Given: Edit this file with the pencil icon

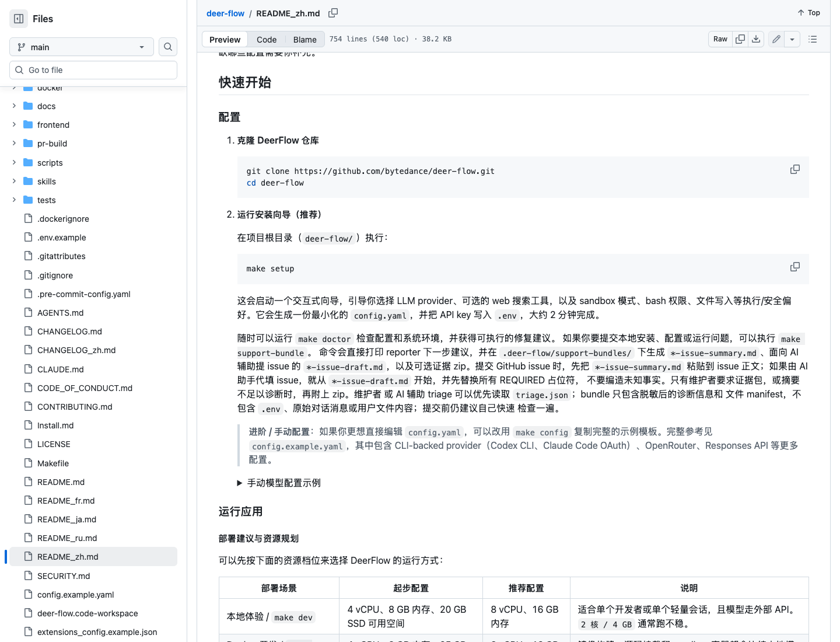Looking at the screenshot, I should pyautogui.click(x=776, y=39).
